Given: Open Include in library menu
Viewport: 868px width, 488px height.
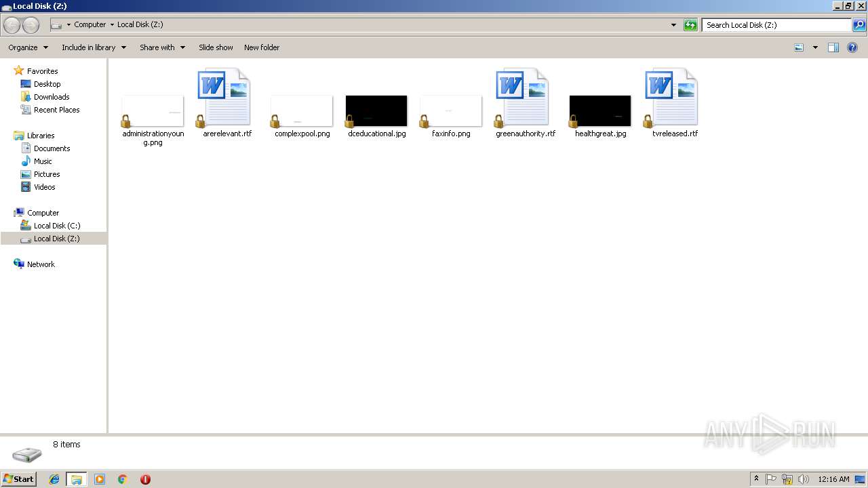Looking at the screenshot, I should click(94, 47).
